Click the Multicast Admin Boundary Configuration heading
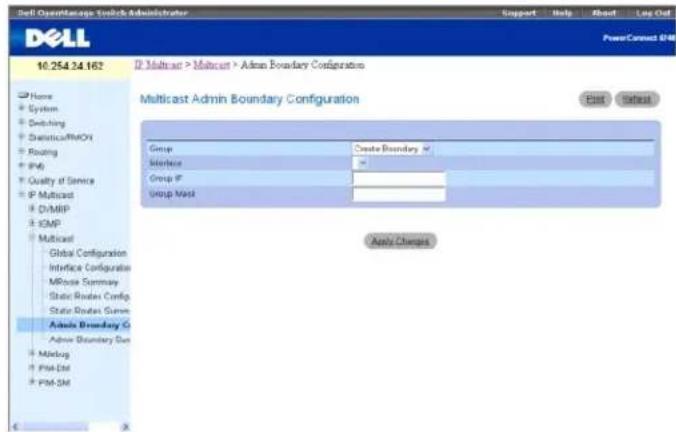The width and height of the screenshot is (676, 432). point(250,99)
